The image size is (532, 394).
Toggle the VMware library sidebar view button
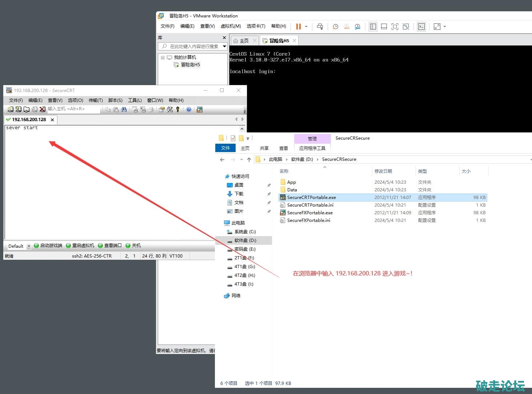(x=373, y=27)
